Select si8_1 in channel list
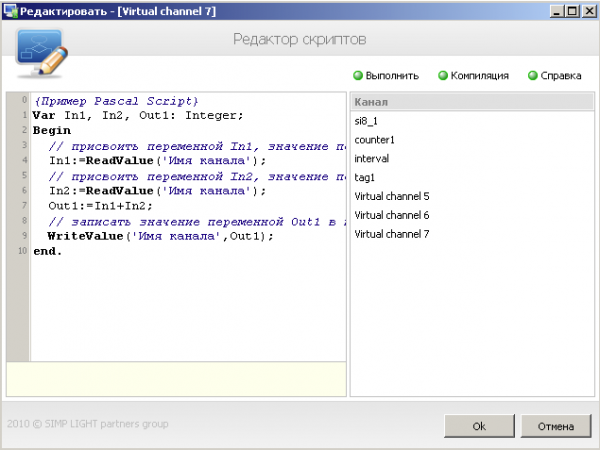The image size is (600, 450). click(368, 121)
